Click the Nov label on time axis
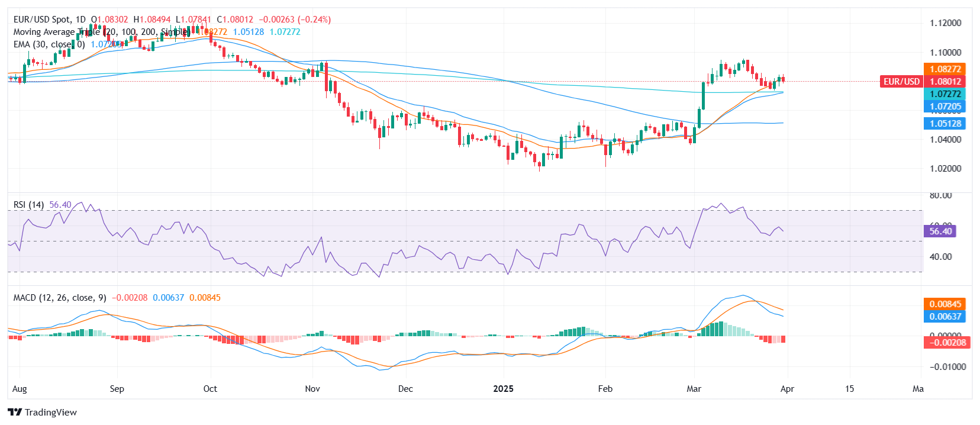Image resolution: width=980 pixels, height=425 pixels. (312, 389)
